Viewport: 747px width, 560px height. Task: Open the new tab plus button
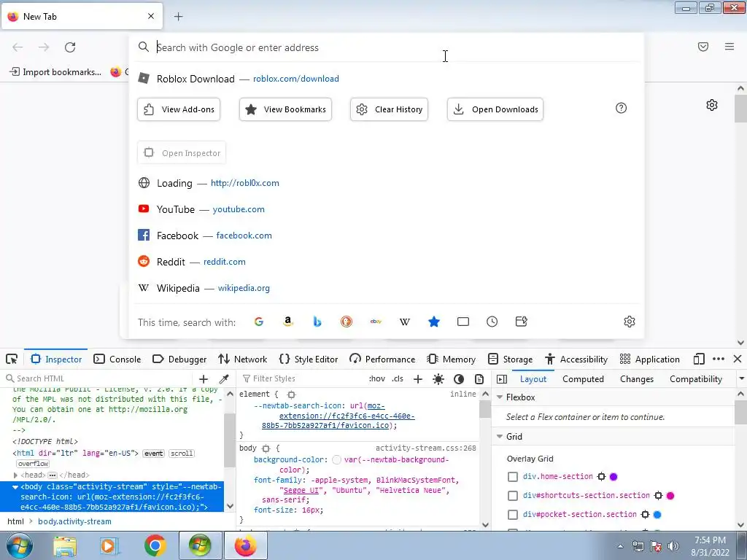tap(178, 17)
